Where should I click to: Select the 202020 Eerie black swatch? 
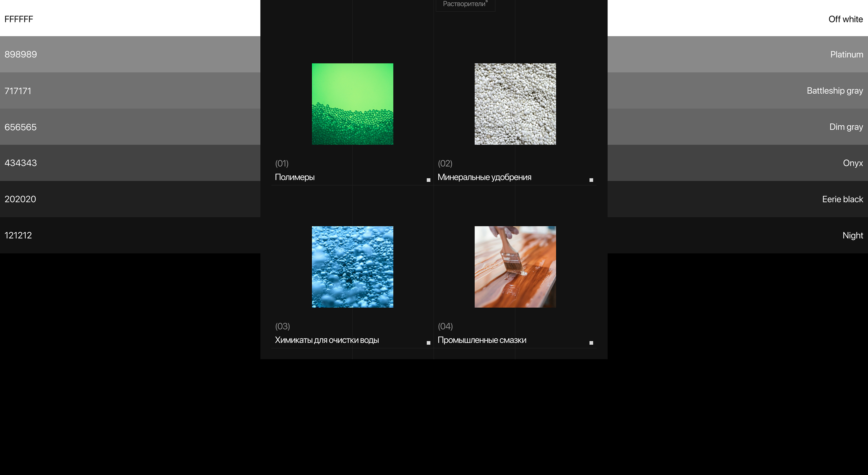click(434, 199)
